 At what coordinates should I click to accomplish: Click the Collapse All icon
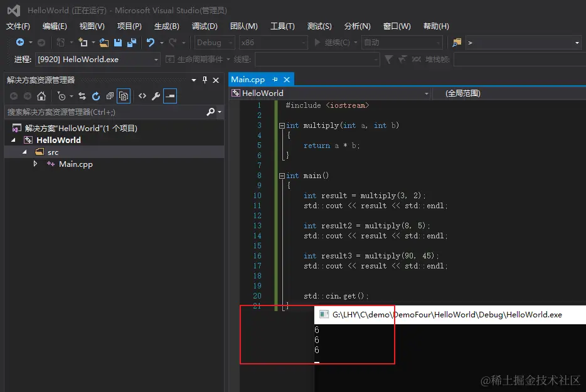click(110, 97)
